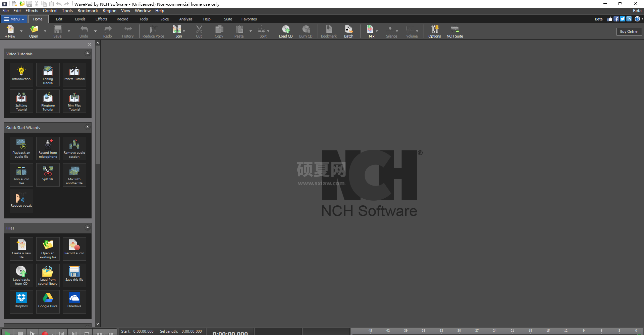Click the Cut scissors icon

coord(199,31)
